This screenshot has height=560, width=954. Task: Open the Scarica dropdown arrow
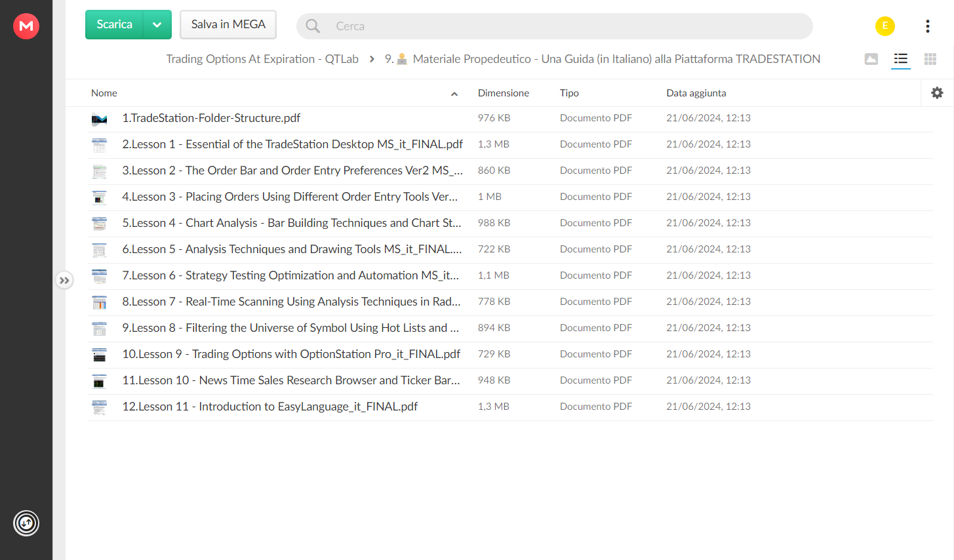point(157,25)
